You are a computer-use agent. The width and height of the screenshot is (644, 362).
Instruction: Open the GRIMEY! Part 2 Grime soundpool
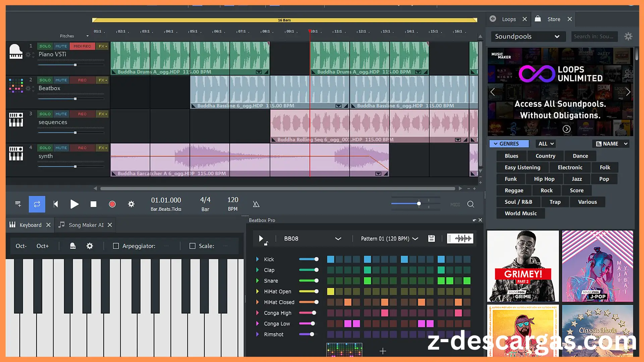pyautogui.click(x=523, y=266)
